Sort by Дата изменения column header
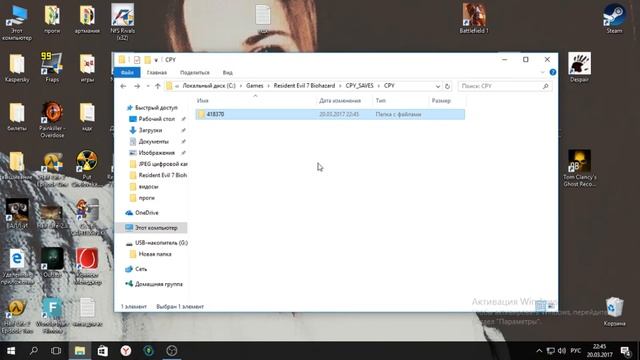640x360 pixels. pyautogui.click(x=344, y=100)
